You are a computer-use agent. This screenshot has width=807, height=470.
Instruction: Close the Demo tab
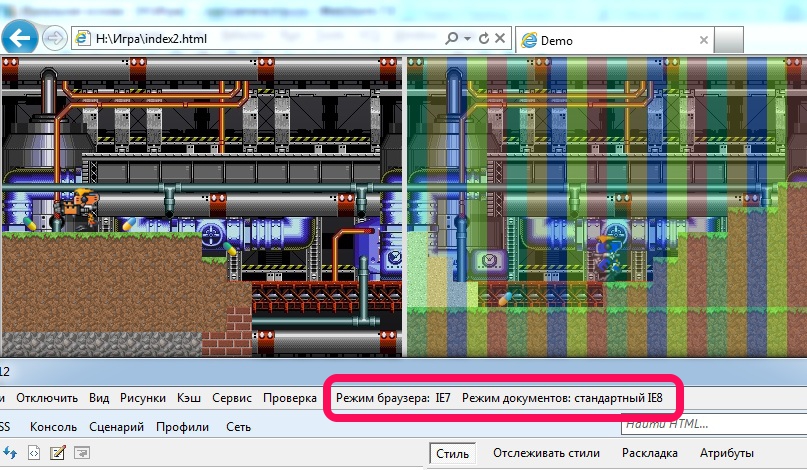tap(704, 40)
